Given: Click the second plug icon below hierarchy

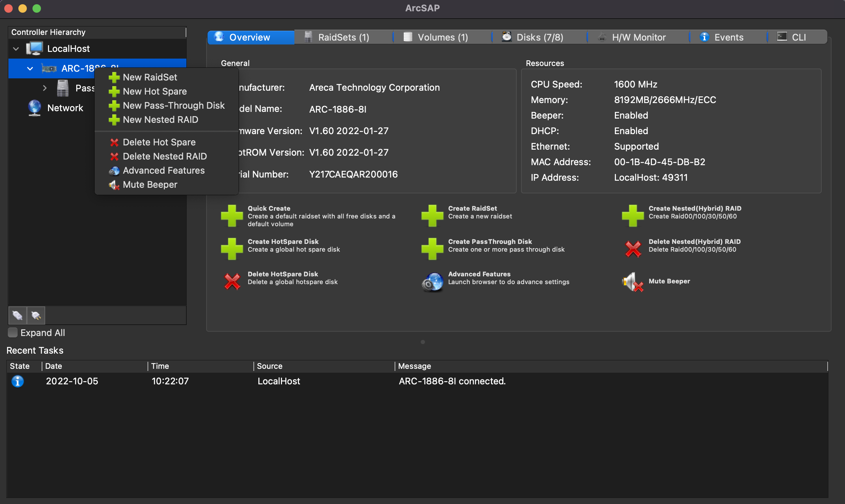Looking at the screenshot, I should pos(36,315).
